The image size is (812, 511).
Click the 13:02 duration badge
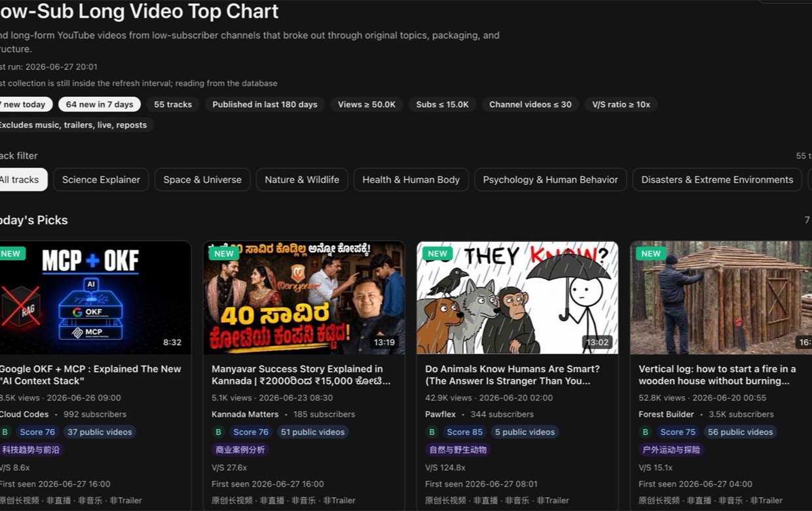598,342
